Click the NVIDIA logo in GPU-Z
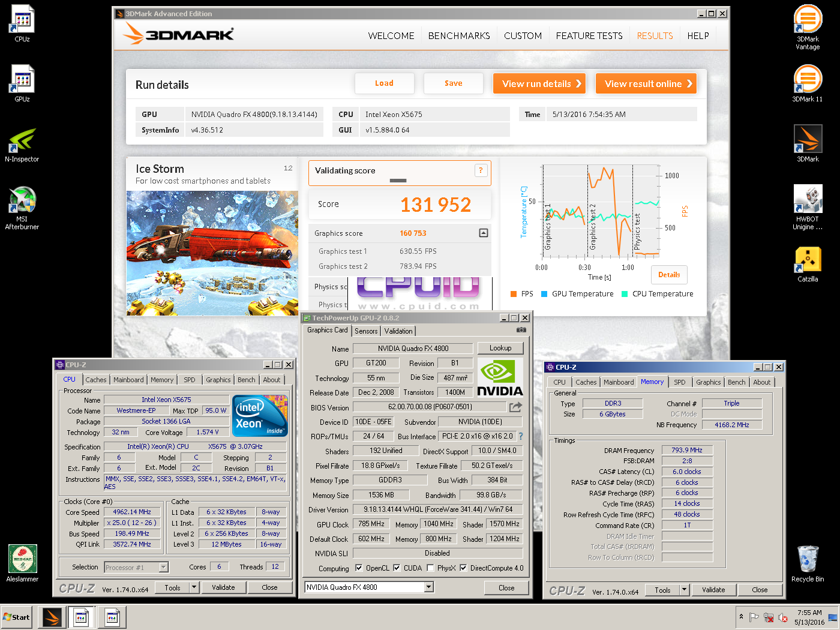The width and height of the screenshot is (840, 630). pos(500,378)
